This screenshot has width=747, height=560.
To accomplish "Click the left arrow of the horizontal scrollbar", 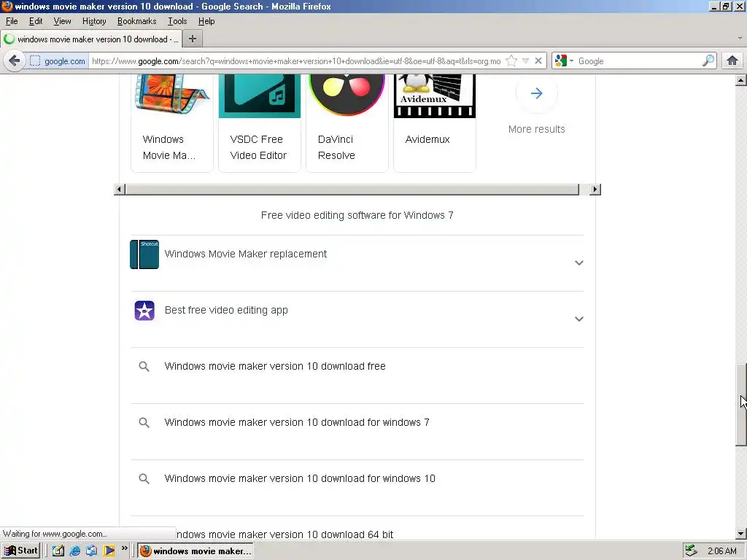I will tap(120, 190).
